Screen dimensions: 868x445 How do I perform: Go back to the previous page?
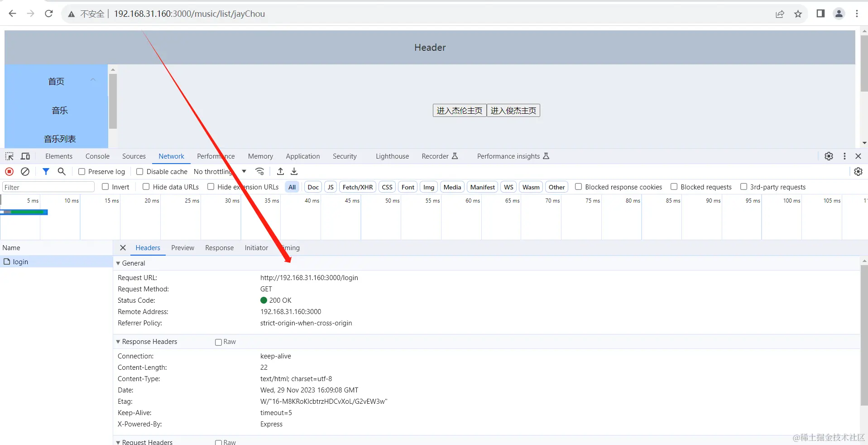pos(12,14)
